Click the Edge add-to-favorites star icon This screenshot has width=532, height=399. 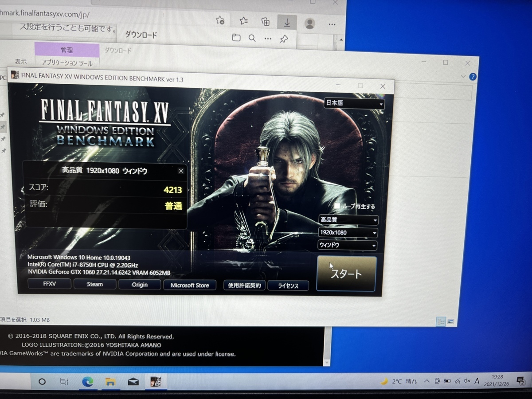[220, 20]
